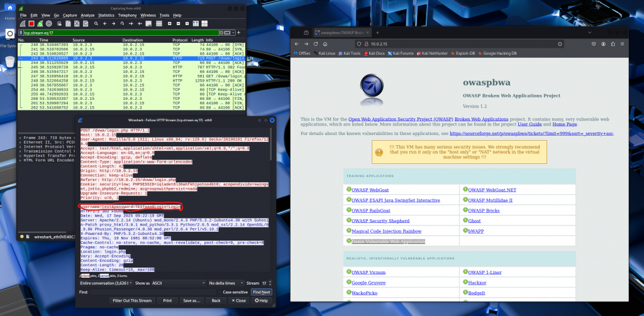Click the Find text field
This screenshot has width=644, height=316.
pos(153,292)
